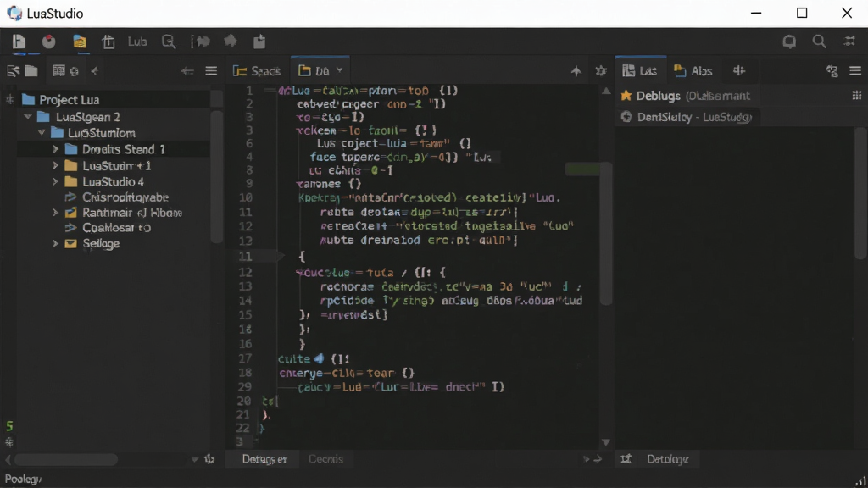
Task: Click the branch icon below project tree
Action: pyautogui.click(x=209, y=459)
